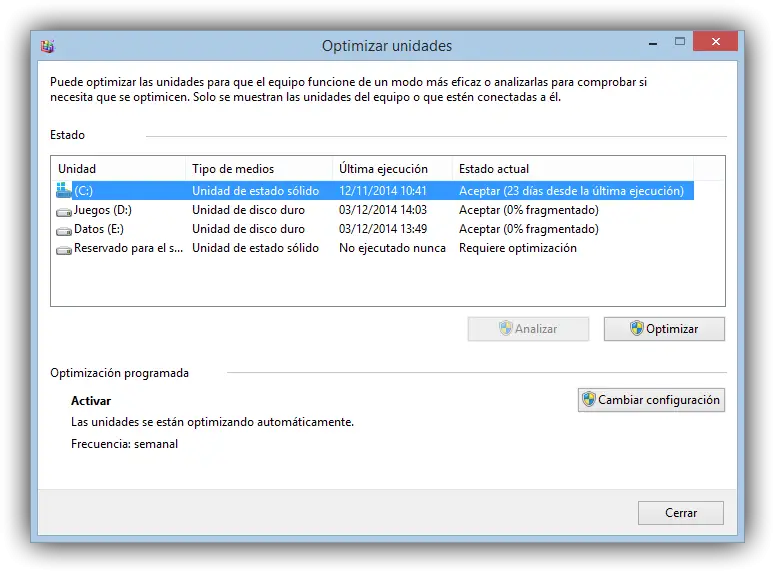The width and height of the screenshot is (775, 573).
Task: Sort by Tipo de medios column header
Action: pos(259,169)
